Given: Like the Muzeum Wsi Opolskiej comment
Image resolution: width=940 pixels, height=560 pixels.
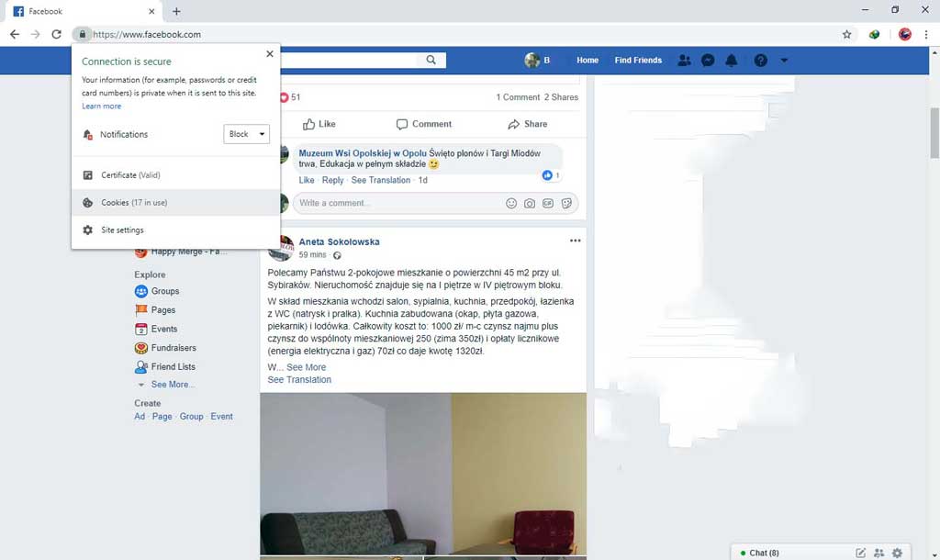Looking at the screenshot, I should (307, 180).
